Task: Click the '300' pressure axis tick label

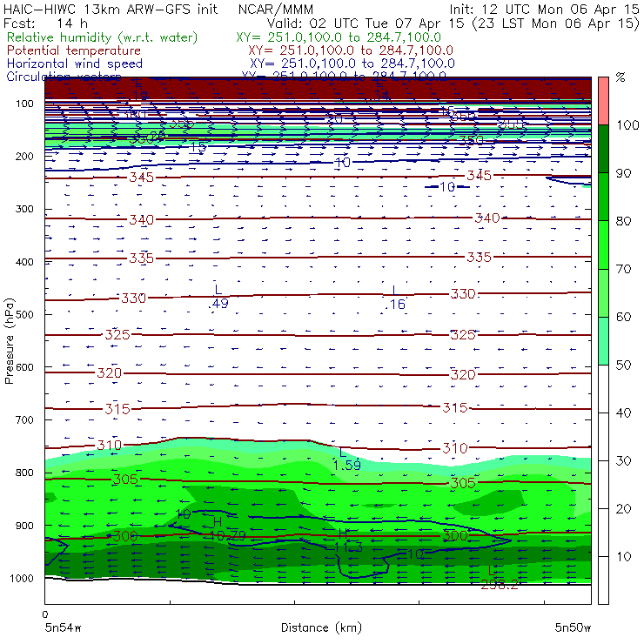Action: [x=24, y=209]
